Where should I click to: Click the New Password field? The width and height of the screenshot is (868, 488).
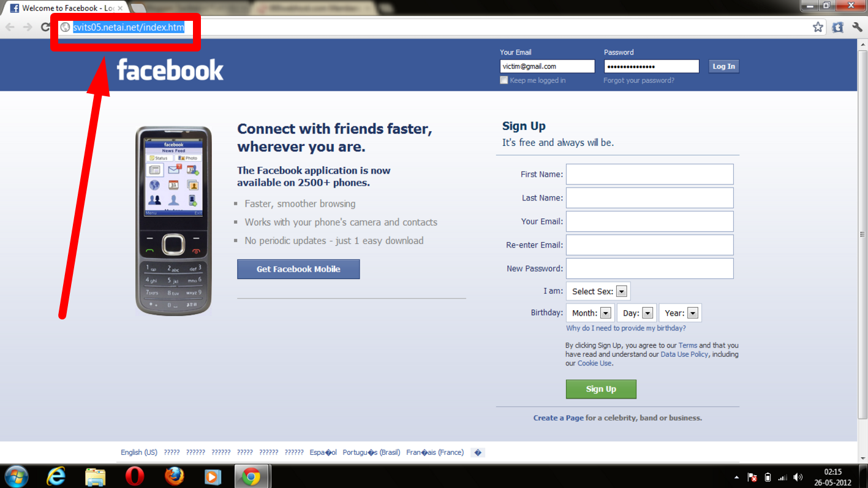click(649, 269)
